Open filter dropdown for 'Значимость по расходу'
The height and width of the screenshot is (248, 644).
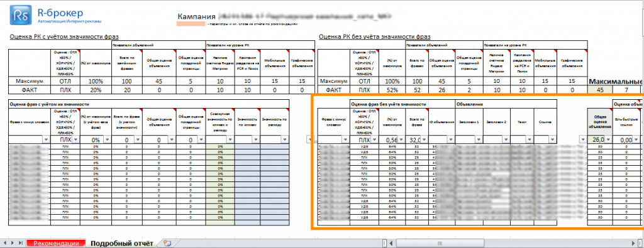coord(286,140)
